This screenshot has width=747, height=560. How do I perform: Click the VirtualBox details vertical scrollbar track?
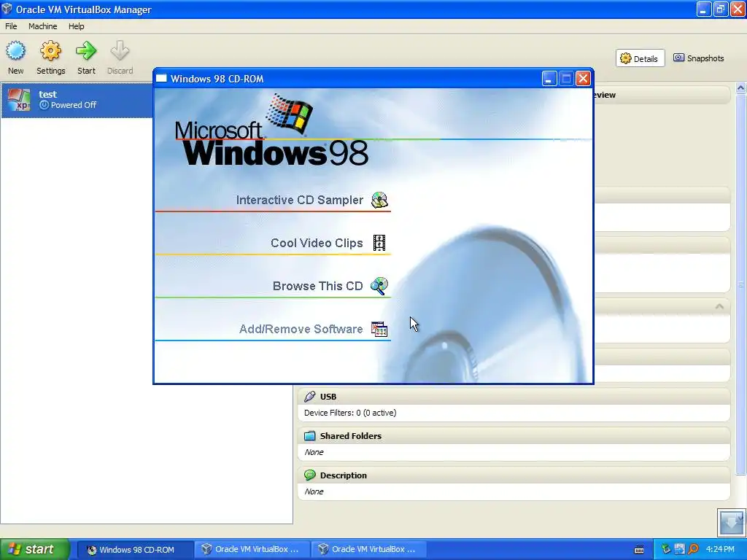pyautogui.click(x=741, y=286)
